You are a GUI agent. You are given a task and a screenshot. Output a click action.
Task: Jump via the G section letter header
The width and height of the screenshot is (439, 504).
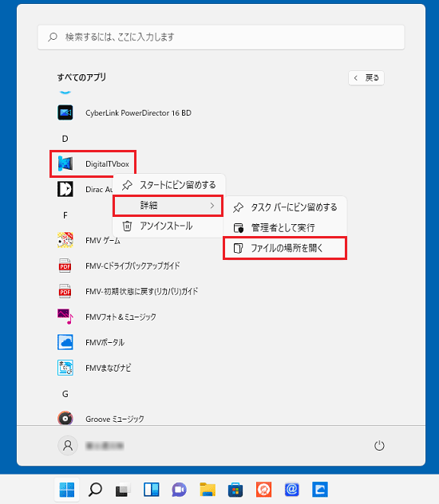coord(65,394)
